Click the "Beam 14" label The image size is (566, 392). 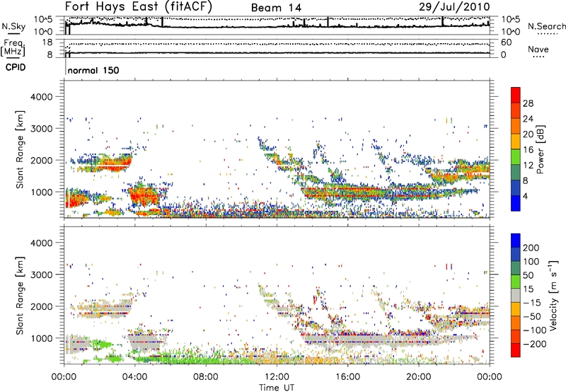point(276,8)
